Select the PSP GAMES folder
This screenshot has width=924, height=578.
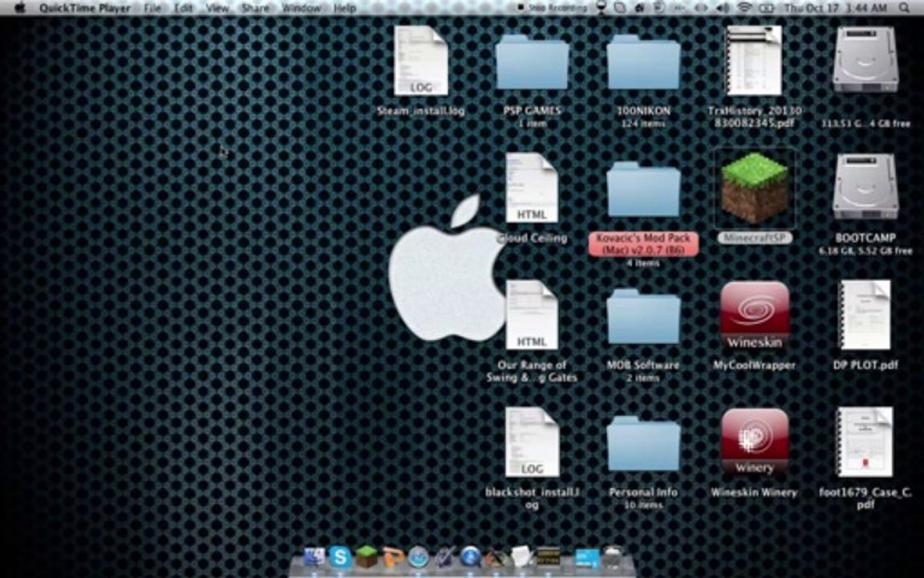click(532, 63)
